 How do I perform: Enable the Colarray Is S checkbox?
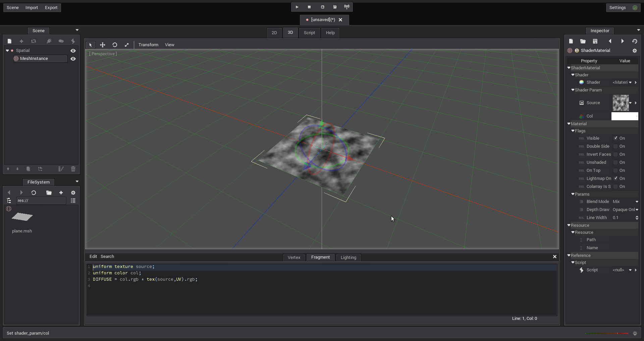tap(615, 187)
